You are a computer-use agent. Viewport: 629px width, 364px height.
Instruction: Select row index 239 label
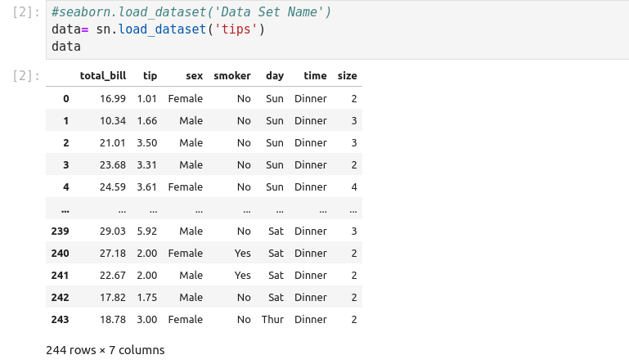[x=60, y=231]
